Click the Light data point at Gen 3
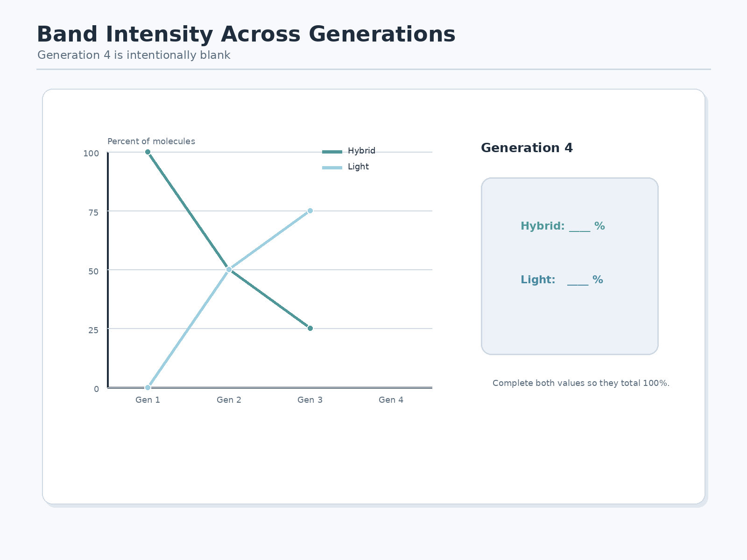Screen dimensions: 747x560 pyautogui.click(x=310, y=211)
